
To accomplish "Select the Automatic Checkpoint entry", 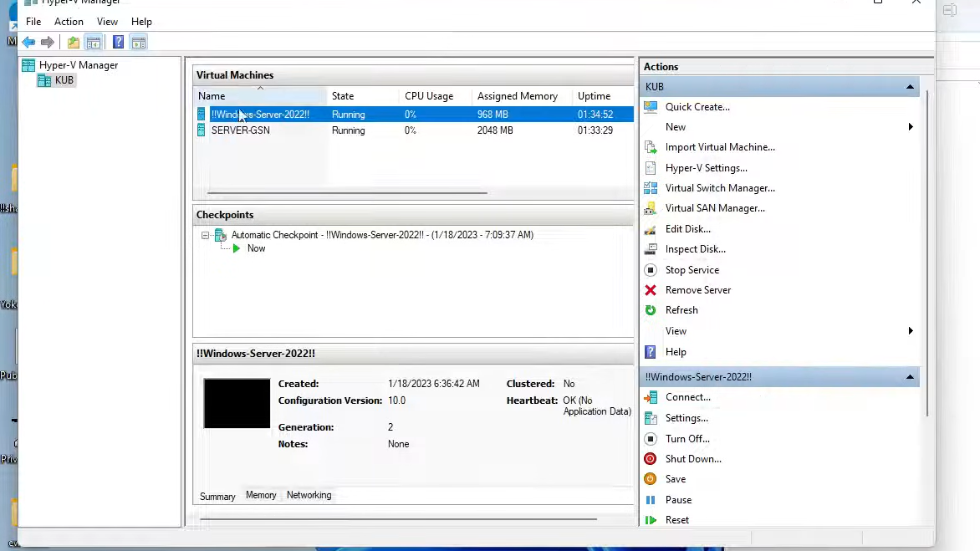I will click(382, 235).
